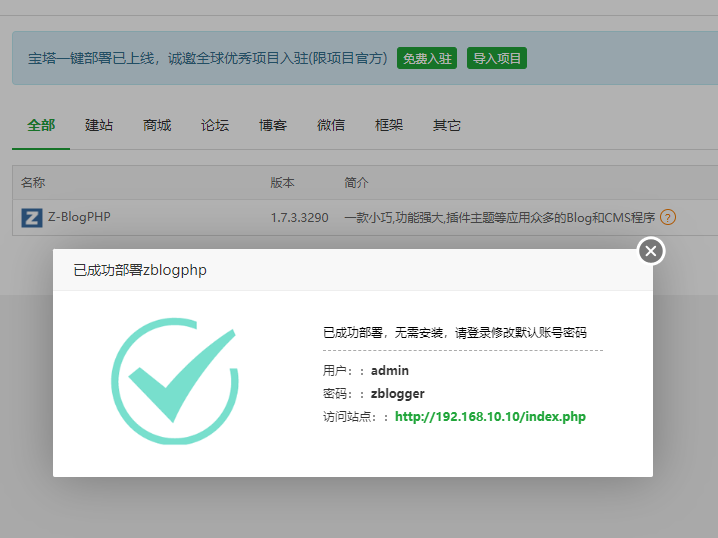Click the 导入项目 green button
This screenshot has width=718, height=538.
(497, 58)
